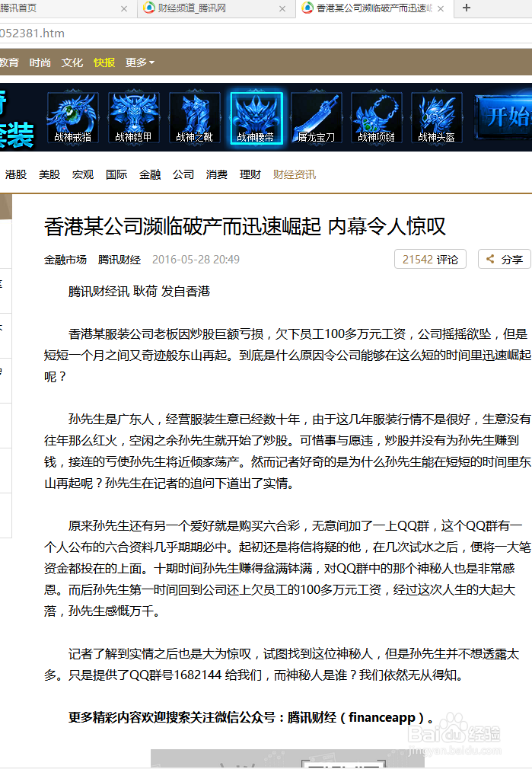This screenshot has height=769, width=532.
Task: Click the 战神头盔 helmet icon
Action: click(x=437, y=118)
